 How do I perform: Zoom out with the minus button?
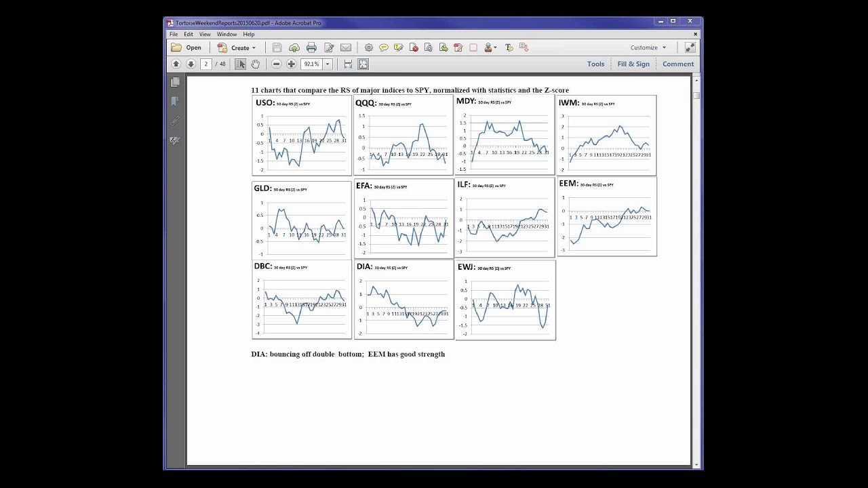(276, 64)
